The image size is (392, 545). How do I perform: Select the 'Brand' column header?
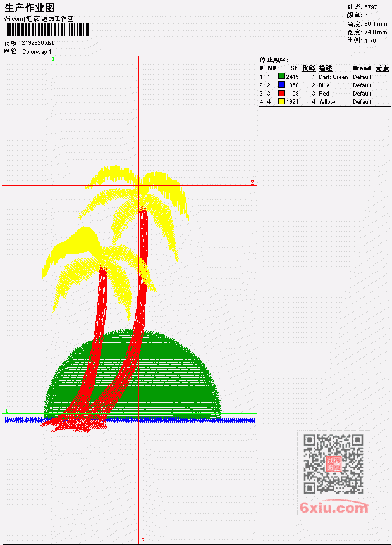coord(362,68)
